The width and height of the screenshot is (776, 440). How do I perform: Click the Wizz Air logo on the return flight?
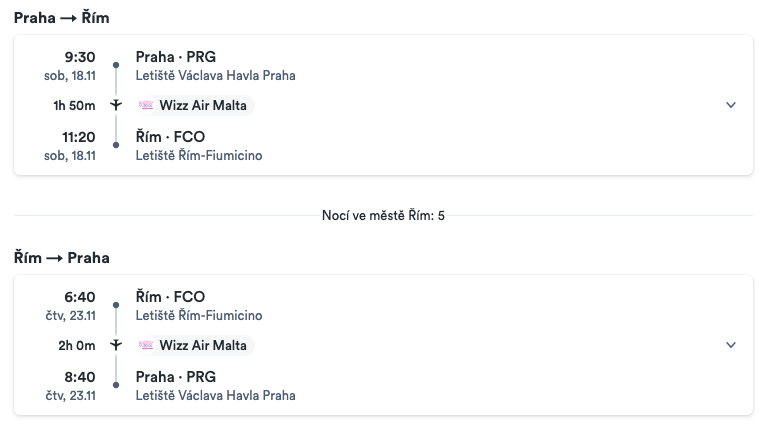146,346
